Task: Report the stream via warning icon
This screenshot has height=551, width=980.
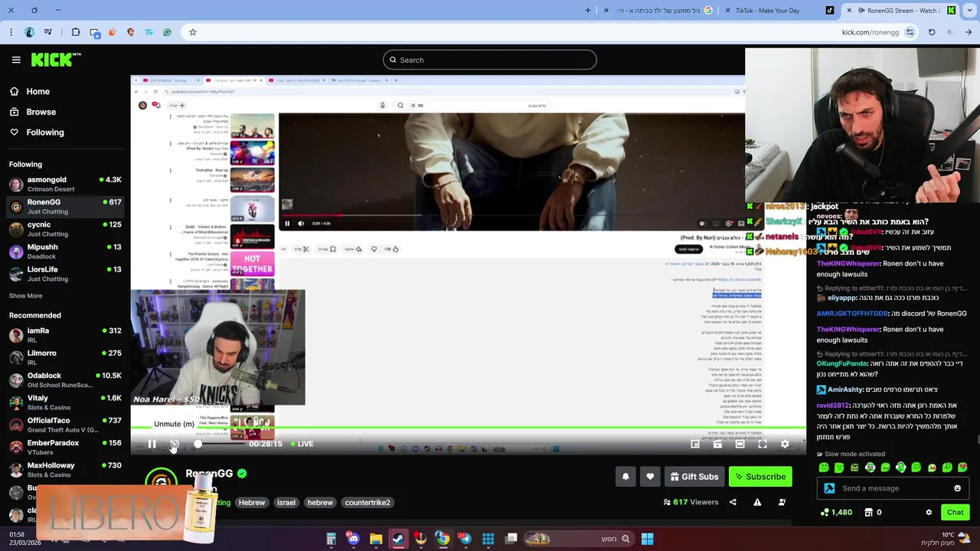Action: click(757, 502)
